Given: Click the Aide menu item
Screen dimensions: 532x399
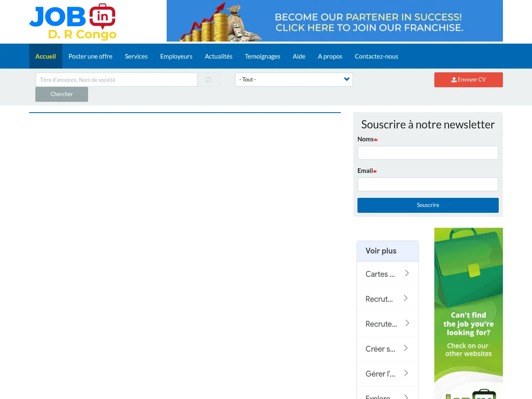Looking at the screenshot, I should (x=299, y=56).
